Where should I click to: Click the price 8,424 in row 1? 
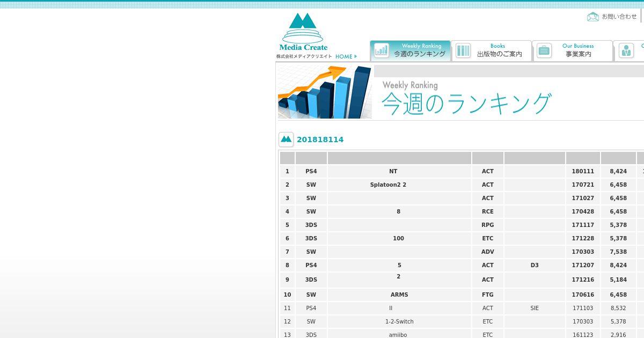point(618,171)
